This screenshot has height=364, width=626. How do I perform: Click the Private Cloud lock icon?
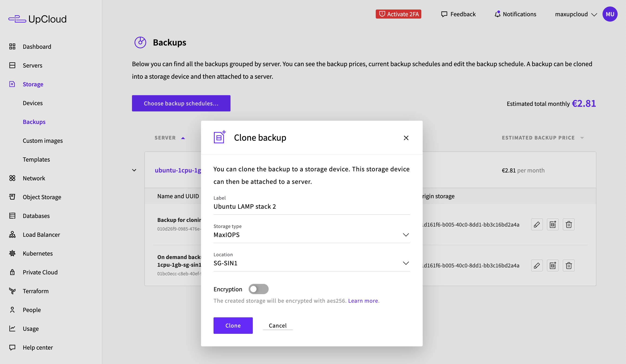pyautogui.click(x=12, y=272)
